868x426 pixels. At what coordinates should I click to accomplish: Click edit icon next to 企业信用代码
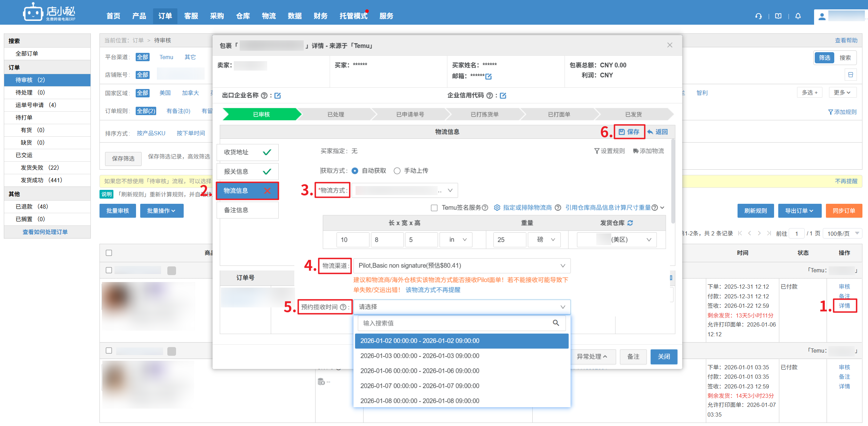click(x=503, y=96)
